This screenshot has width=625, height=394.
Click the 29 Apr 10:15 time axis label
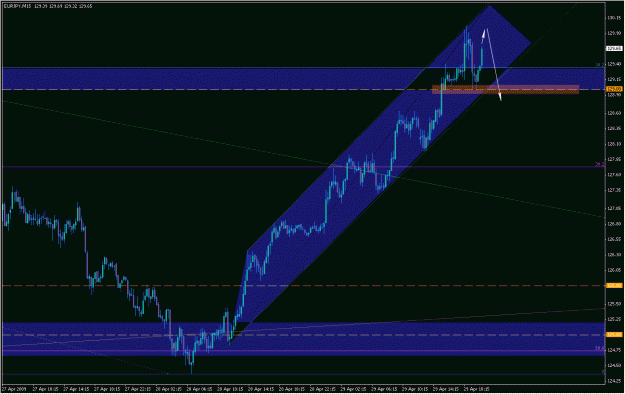click(x=414, y=389)
